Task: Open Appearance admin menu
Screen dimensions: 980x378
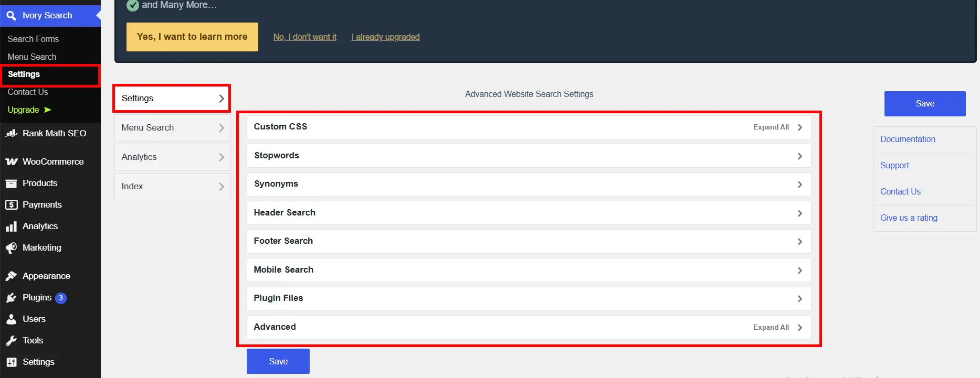Action: pos(50,276)
